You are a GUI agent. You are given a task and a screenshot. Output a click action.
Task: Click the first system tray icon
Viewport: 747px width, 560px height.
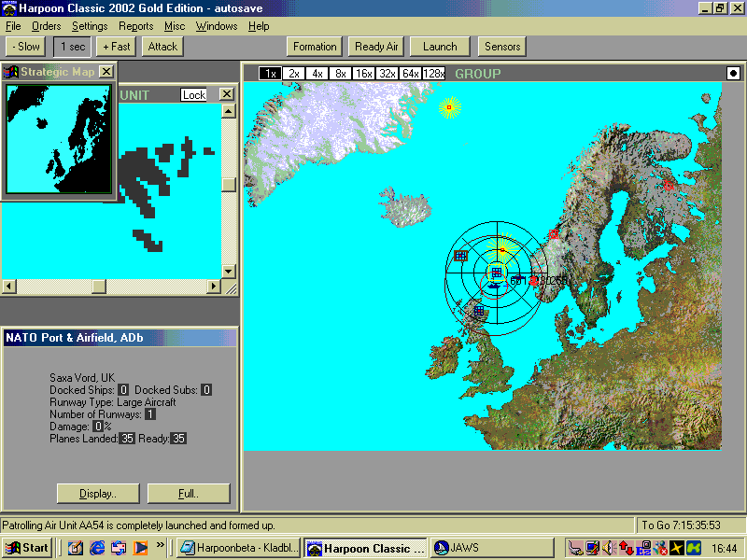point(575,548)
